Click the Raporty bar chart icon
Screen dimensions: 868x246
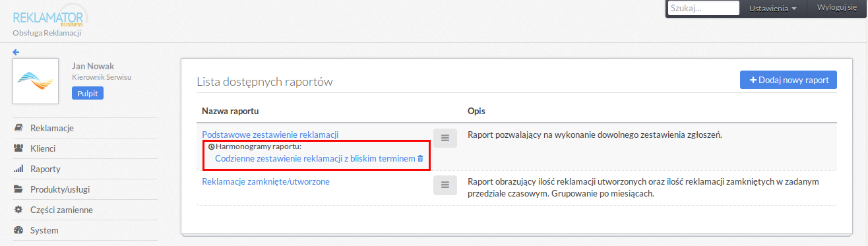18,169
